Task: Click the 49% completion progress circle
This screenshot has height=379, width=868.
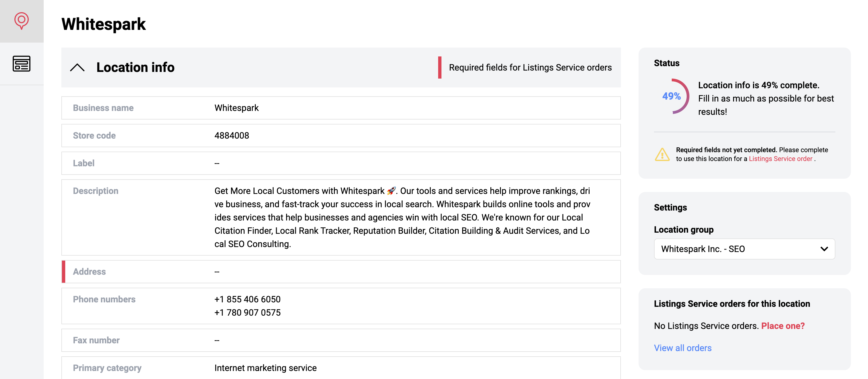Action: (671, 97)
